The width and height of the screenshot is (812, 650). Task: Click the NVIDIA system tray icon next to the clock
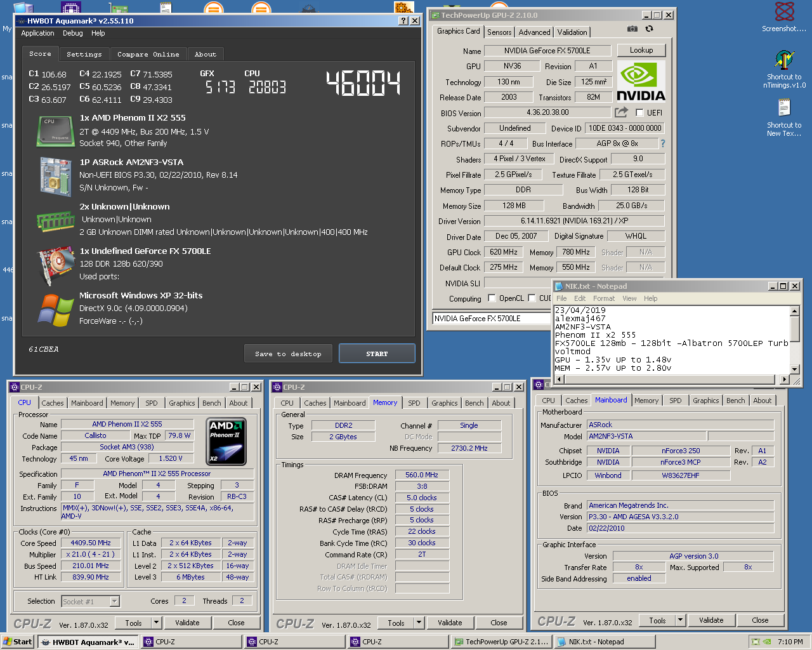click(768, 642)
